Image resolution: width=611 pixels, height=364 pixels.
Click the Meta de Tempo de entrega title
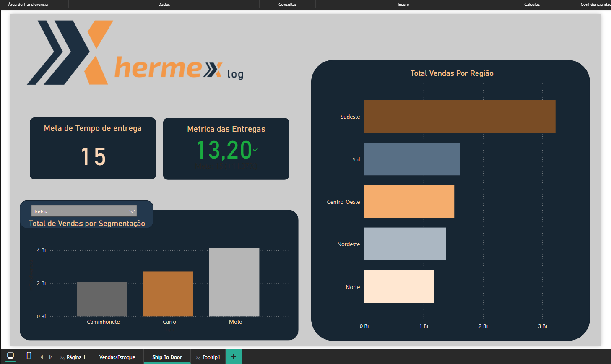(x=93, y=128)
